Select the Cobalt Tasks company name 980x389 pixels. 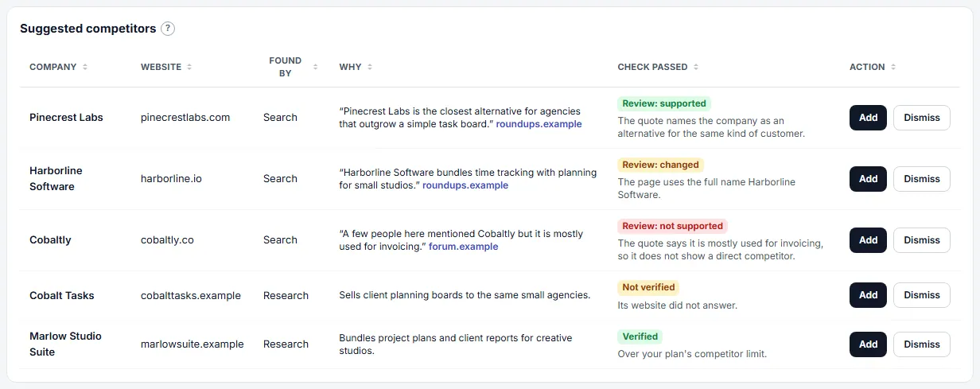(x=62, y=295)
